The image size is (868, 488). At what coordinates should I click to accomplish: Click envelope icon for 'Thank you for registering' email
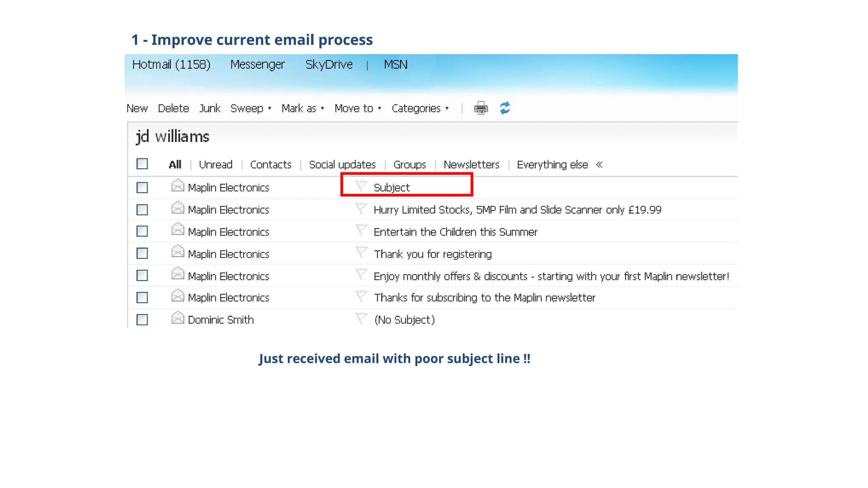[178, 252]
